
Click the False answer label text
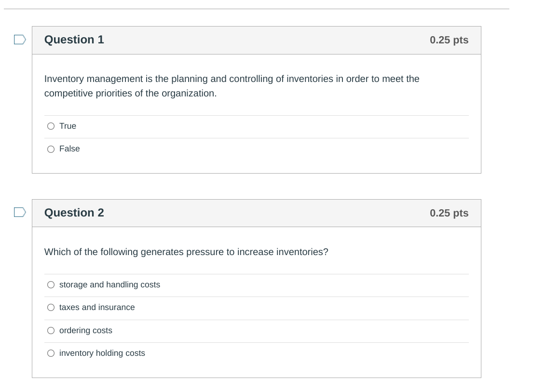point(69,149)
